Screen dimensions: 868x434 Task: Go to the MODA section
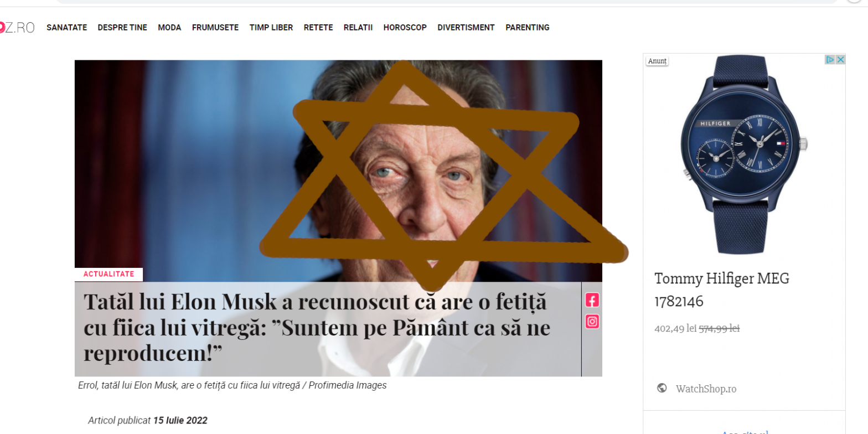pyautogui.click(x=169, y=28)
